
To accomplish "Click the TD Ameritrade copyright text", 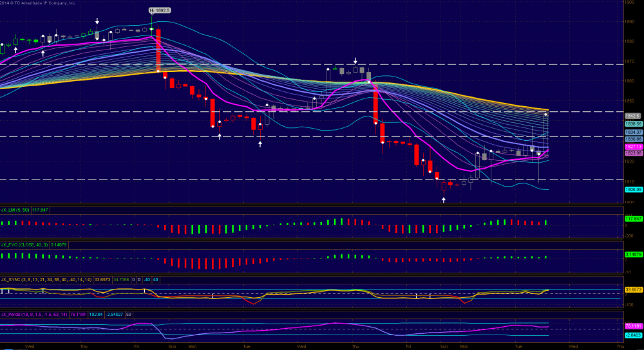I will 45,3.
